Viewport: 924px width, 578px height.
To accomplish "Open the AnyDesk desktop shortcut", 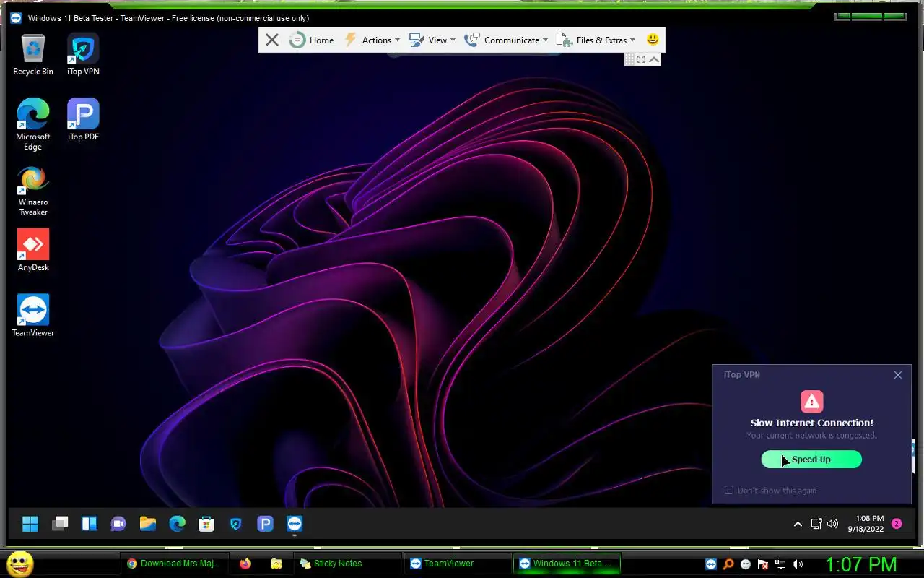I will (33, 250).
